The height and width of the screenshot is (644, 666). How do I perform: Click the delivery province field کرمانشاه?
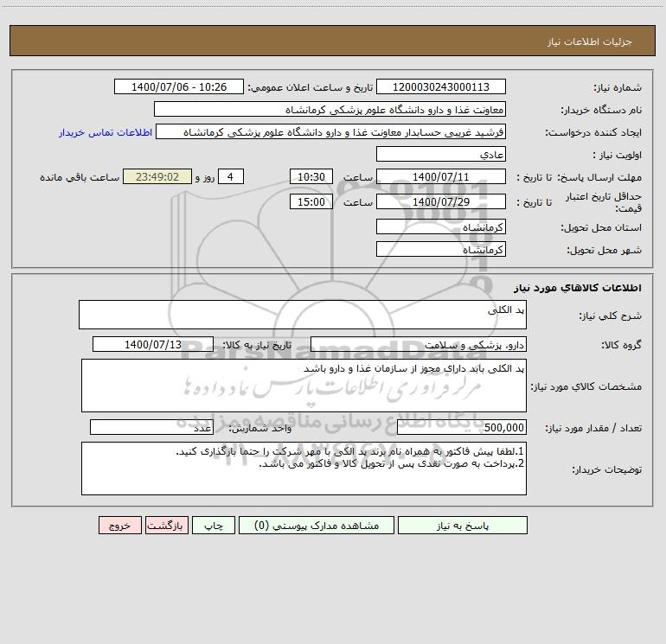tap(441, 226)
